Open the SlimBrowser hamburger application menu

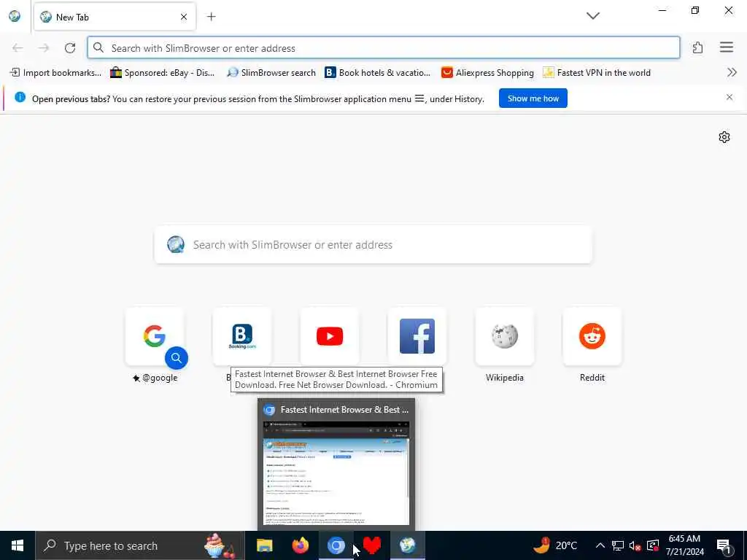tap(726, 47)
